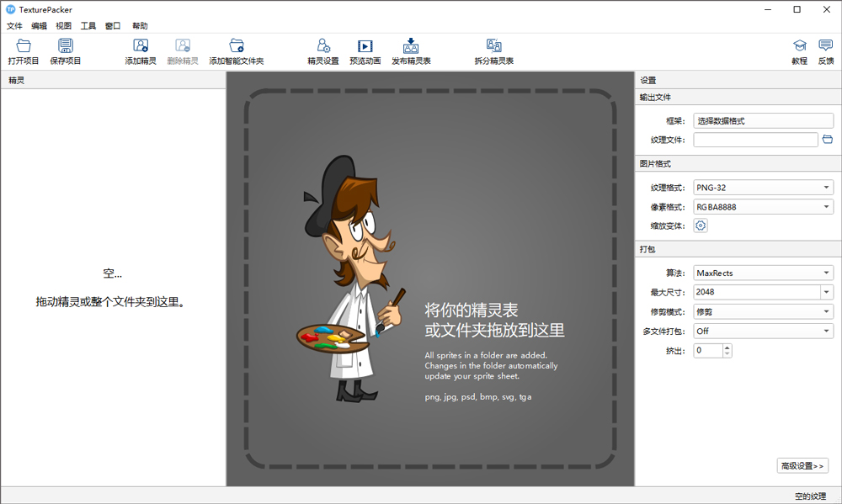Open 精灵设置 (Sprite settings) from the toolbar
Screen dimensions: 842x504
click(323, 51)
